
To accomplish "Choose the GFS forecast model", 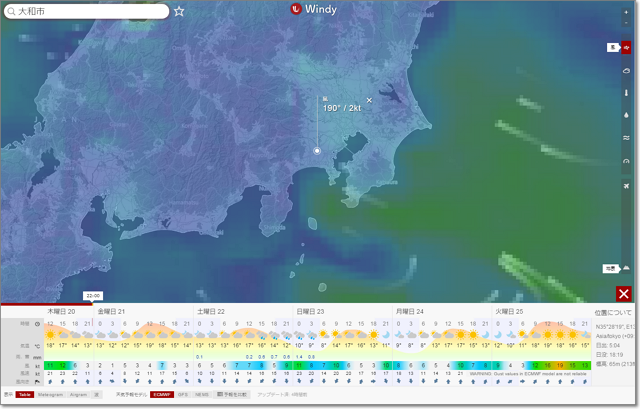I will (183, 395).
